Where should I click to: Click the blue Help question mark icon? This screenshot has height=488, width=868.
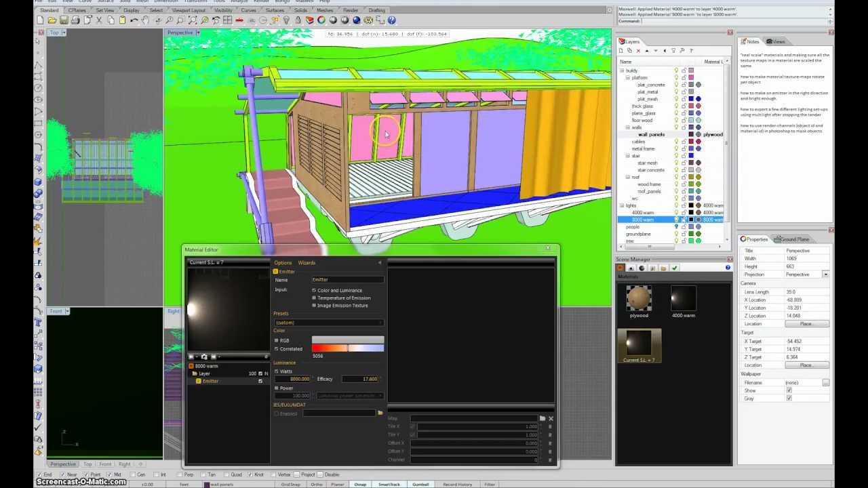point(391,20)
